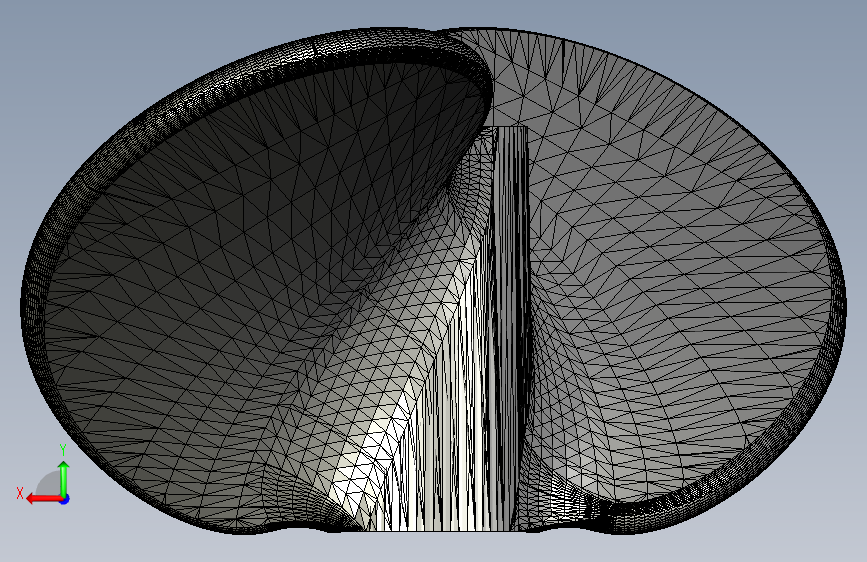
Task: Click the green Y axis arrow
Action: (x=64, y=478)
